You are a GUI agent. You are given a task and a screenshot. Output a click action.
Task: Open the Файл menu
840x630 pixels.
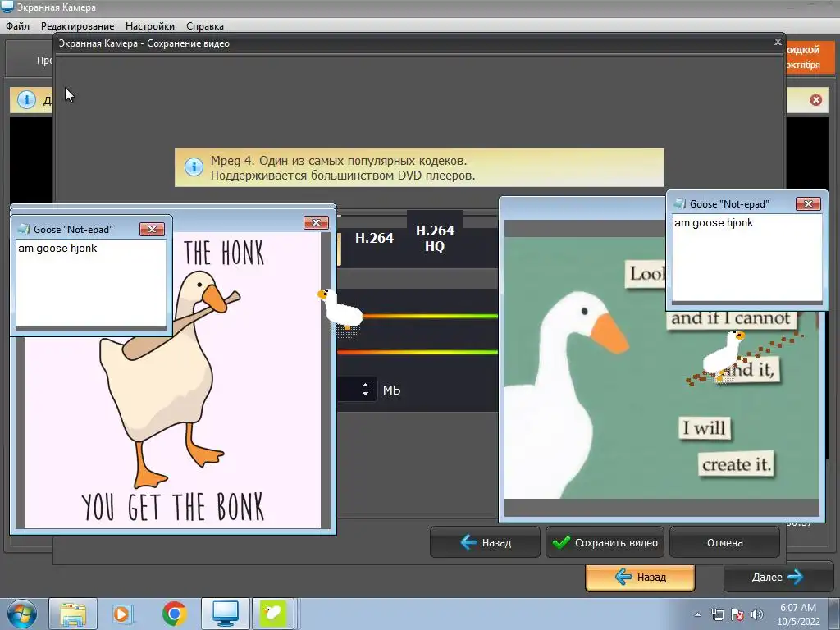coord(18,25)
